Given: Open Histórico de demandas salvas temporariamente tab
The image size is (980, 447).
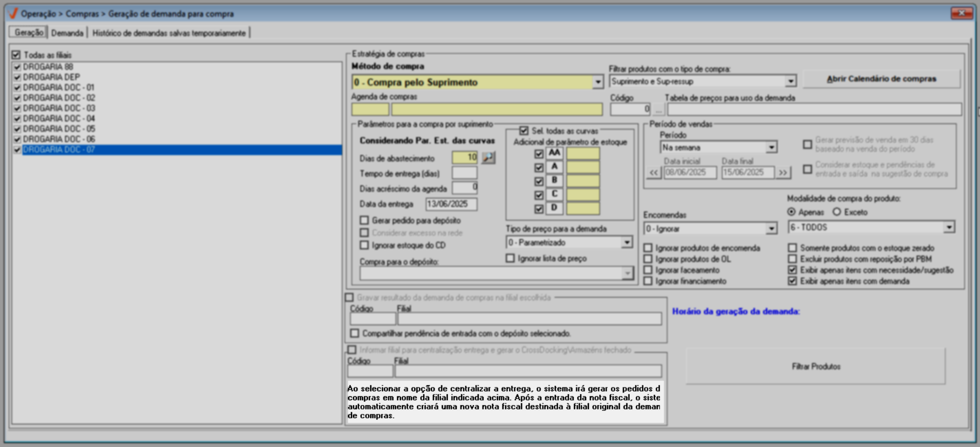Looking at the screenshot, I should 169,33.
